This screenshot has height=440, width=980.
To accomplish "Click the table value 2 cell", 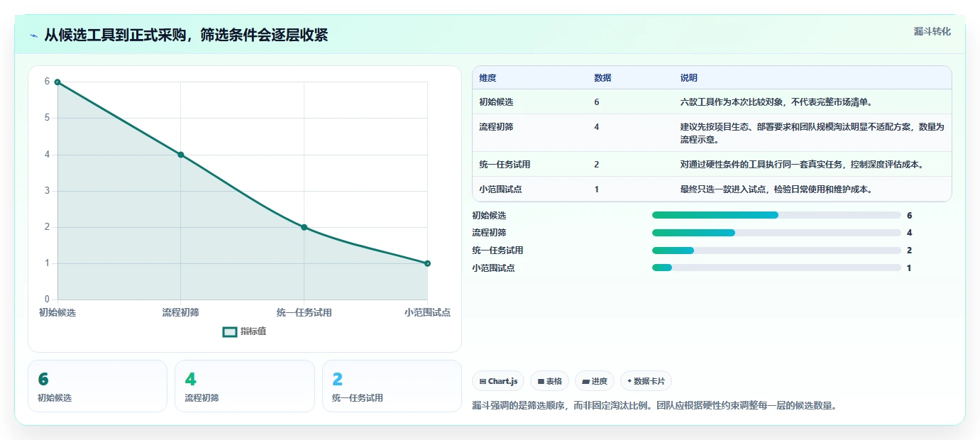I will coord(597,165).
